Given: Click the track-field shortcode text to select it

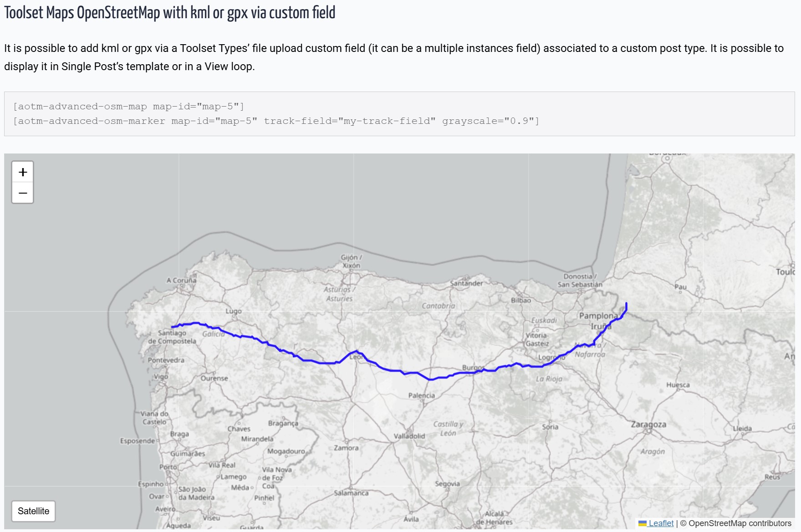Looking at the screenshot, I should pyautogui.click(x=351, y=121).
